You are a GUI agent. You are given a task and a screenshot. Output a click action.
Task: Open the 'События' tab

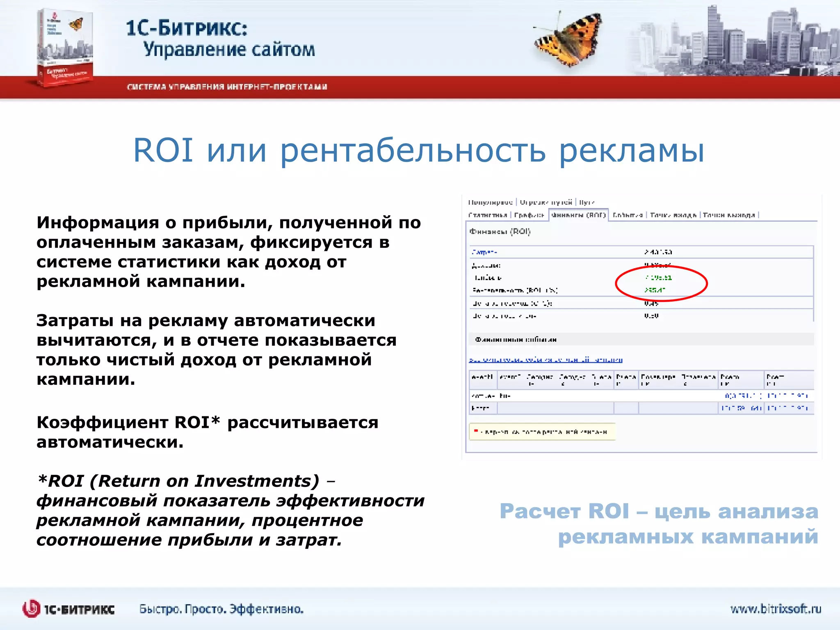click(628, 215)
